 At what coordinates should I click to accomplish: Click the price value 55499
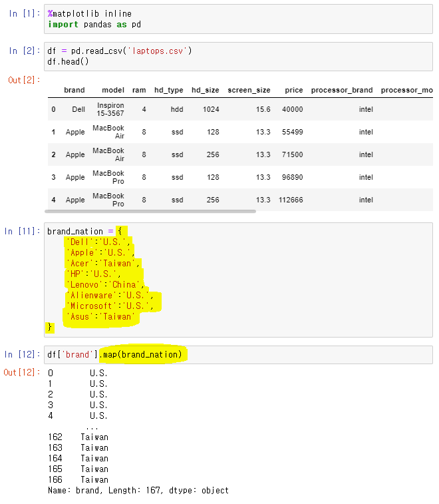pyautogui.click(x=292, y=132)
